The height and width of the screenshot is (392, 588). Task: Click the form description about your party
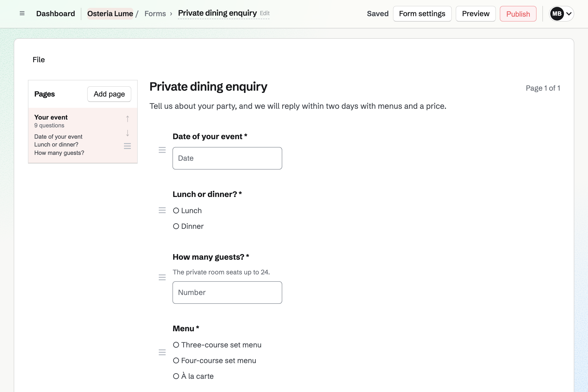click(298, 106)
